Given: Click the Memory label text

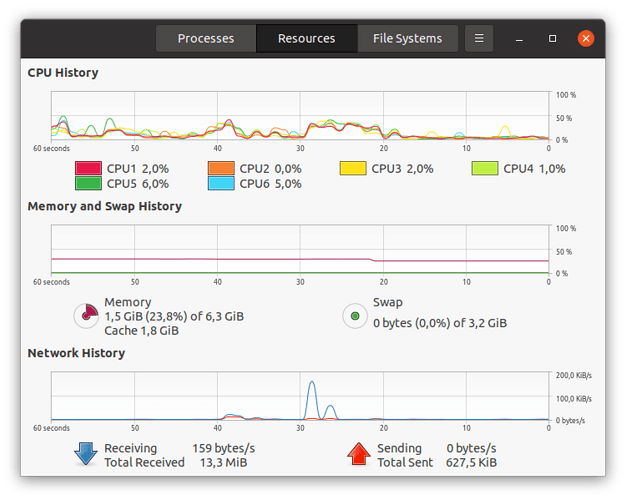Looking at the screenshot, I should 128,302.
